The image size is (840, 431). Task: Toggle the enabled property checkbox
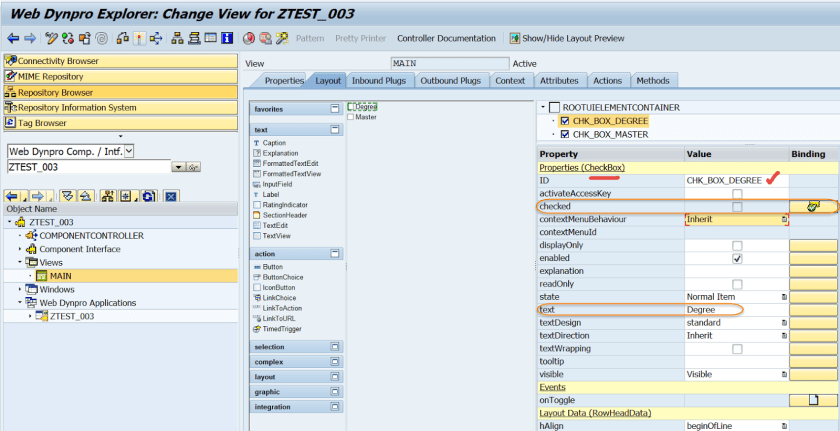point(737,258)
